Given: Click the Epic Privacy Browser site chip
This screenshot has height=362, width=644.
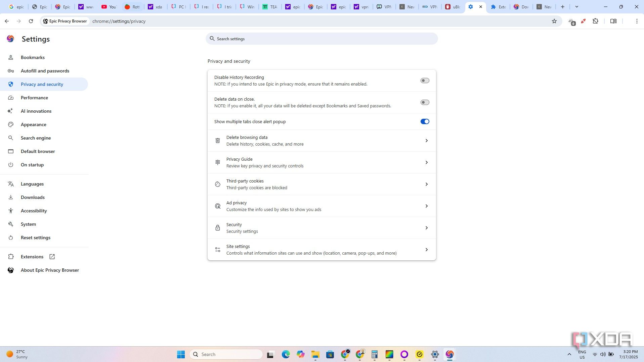Looking at the screenshot, I should pos(65,21).
